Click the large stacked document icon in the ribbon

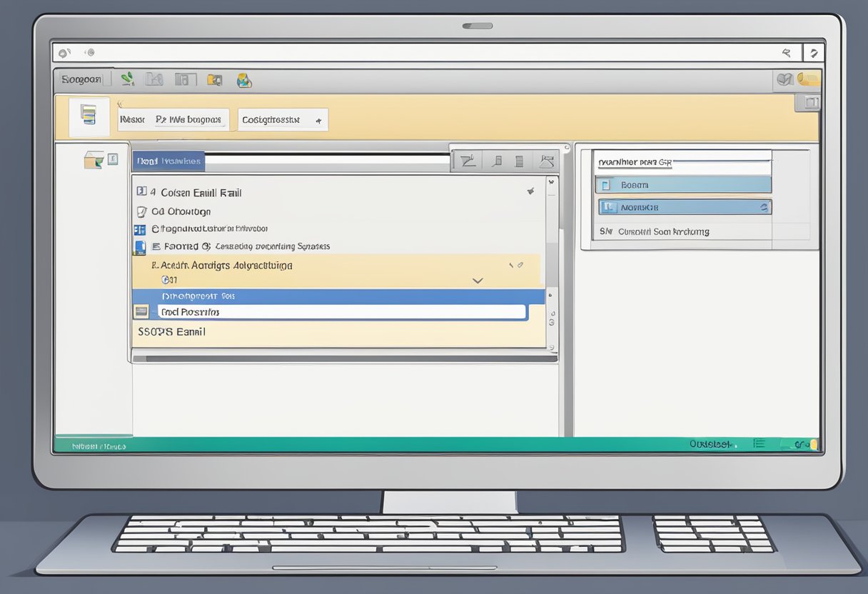[89, 115]
